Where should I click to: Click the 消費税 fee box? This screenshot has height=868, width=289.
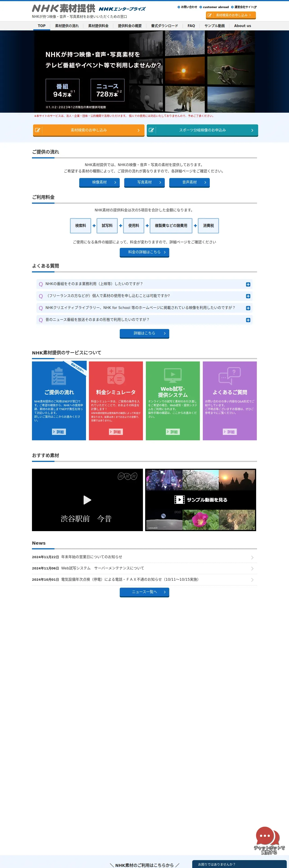209,225
